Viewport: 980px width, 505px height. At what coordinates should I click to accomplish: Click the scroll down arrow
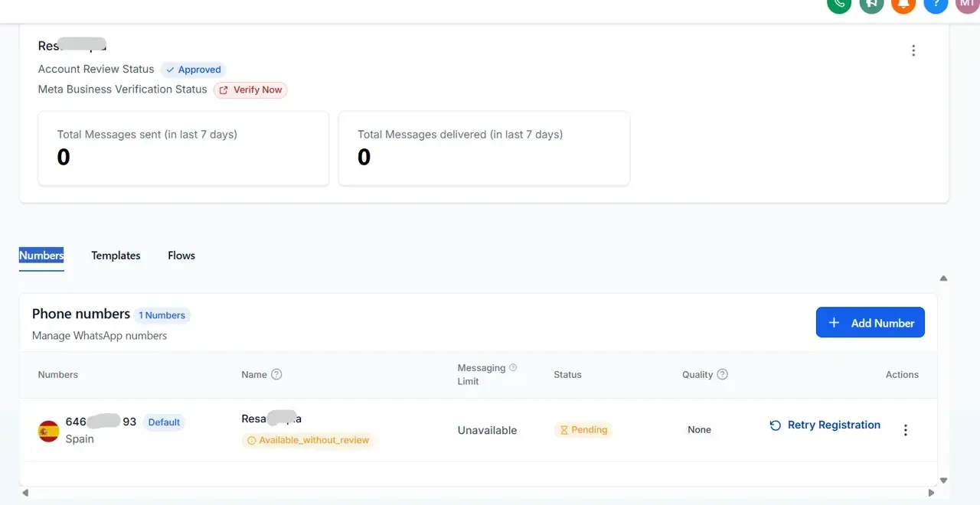[x=943, y=481]
